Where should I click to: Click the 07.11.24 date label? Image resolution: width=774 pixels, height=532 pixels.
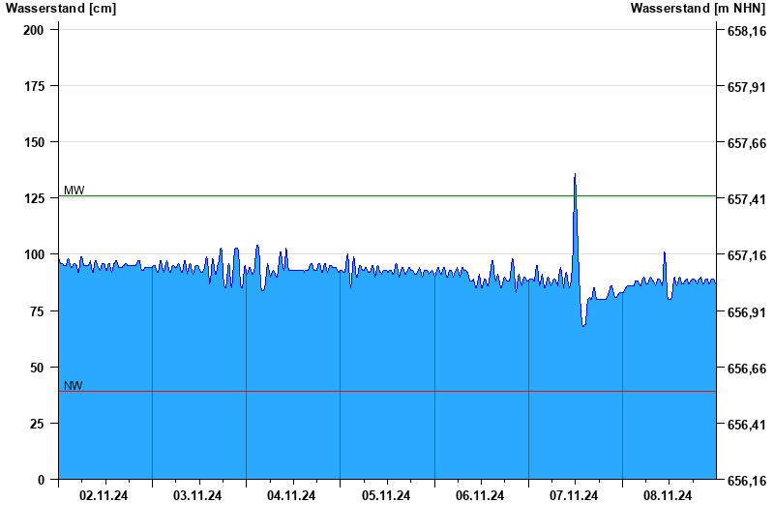point(573,495)
